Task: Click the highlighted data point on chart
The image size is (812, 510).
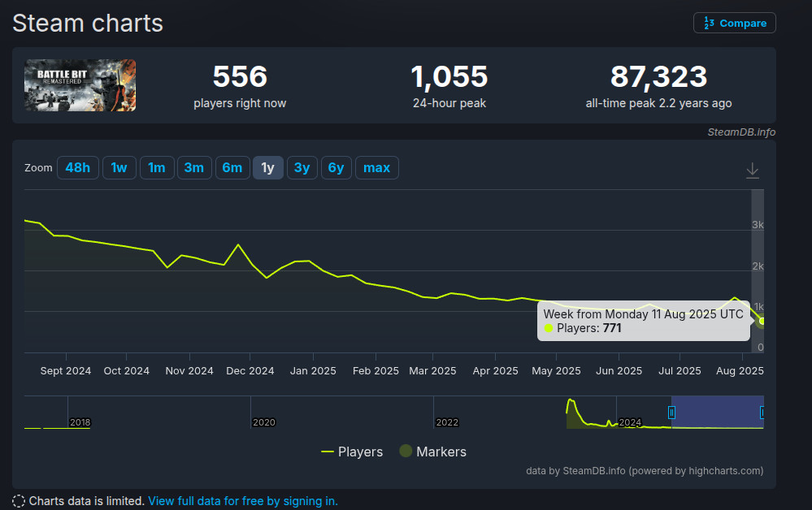Action: click(762, 322)
